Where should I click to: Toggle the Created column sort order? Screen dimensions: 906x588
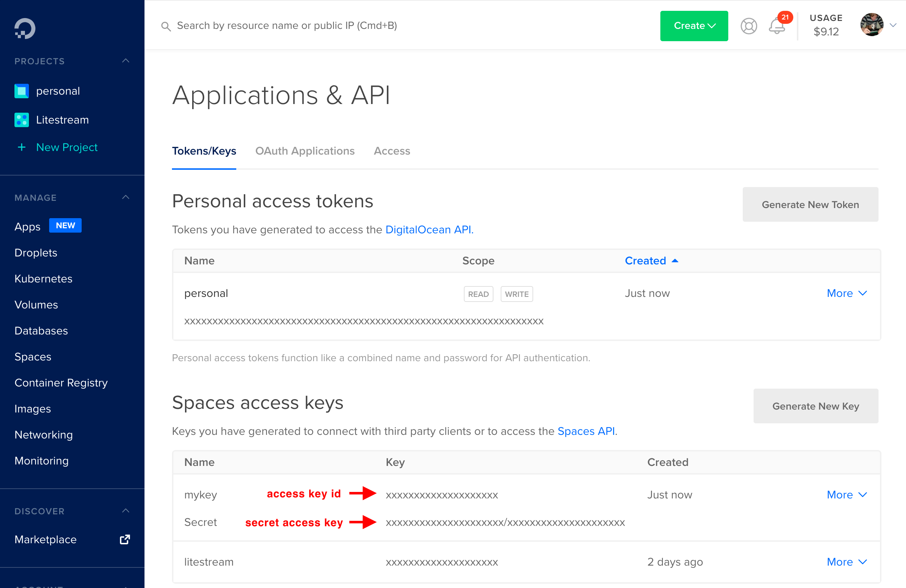(x=651, y=260)
